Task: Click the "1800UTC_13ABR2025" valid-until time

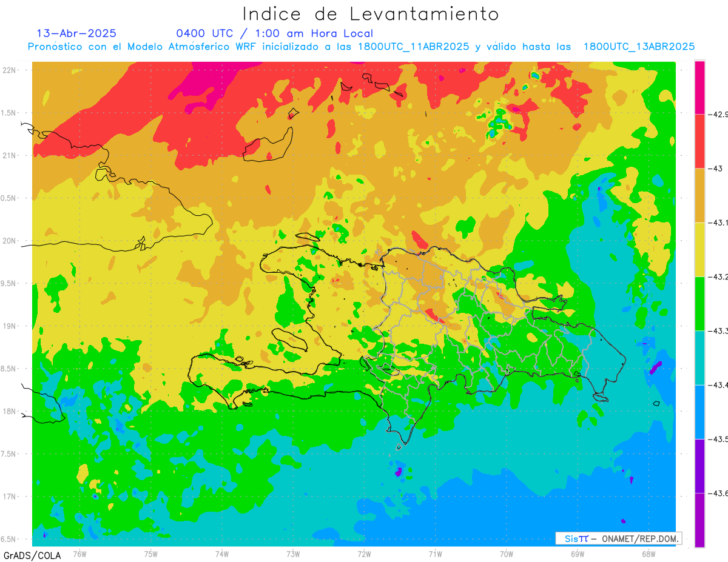Action: [639, 47]
